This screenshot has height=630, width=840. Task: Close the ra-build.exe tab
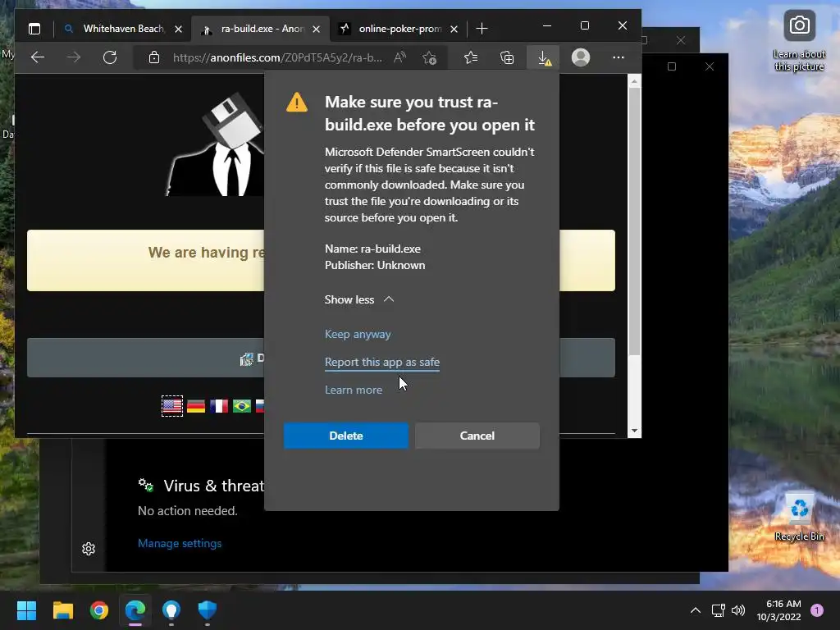pos(316,29)
